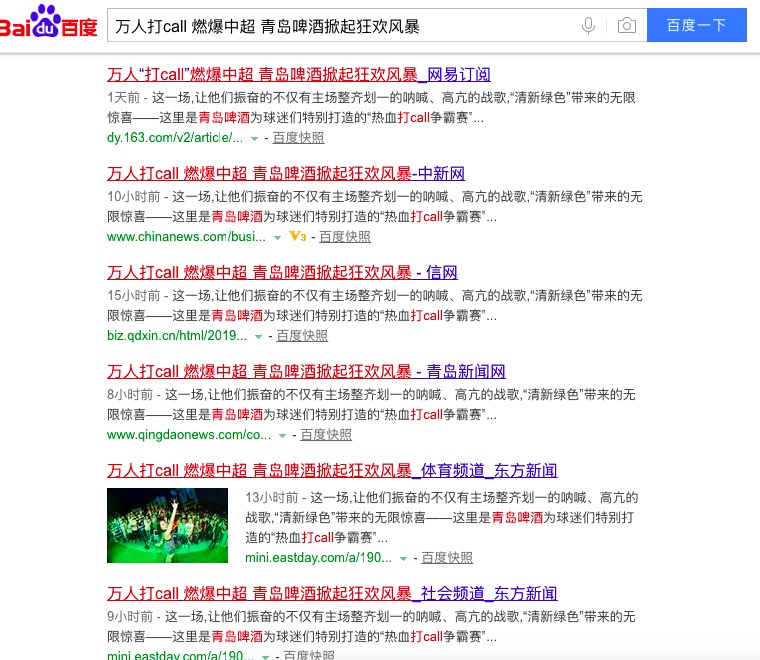760x660 pixels.
Task: Expand dropdown arrow next to www.chinanews.com URL
Action: (x=277, y=238)
